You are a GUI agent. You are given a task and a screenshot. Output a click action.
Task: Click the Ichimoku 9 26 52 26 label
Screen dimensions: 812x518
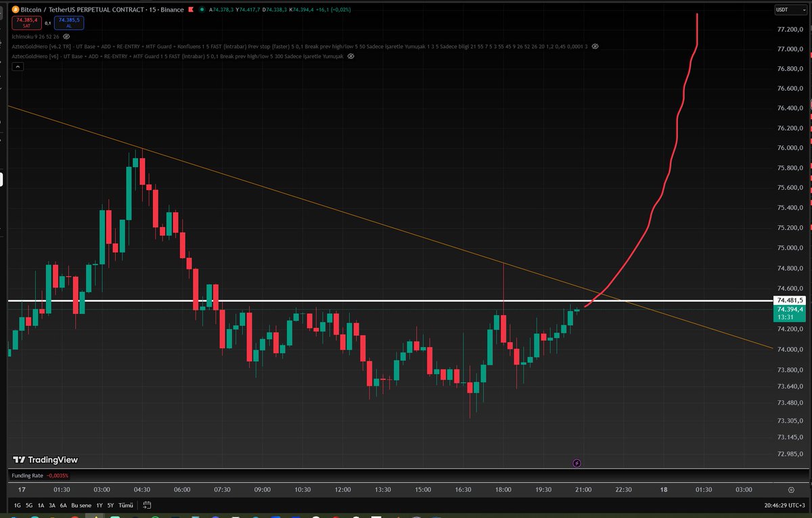(35, 36)
